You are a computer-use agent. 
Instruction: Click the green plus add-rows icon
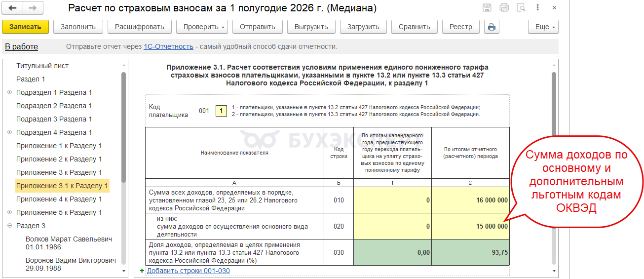coord(142,271)
